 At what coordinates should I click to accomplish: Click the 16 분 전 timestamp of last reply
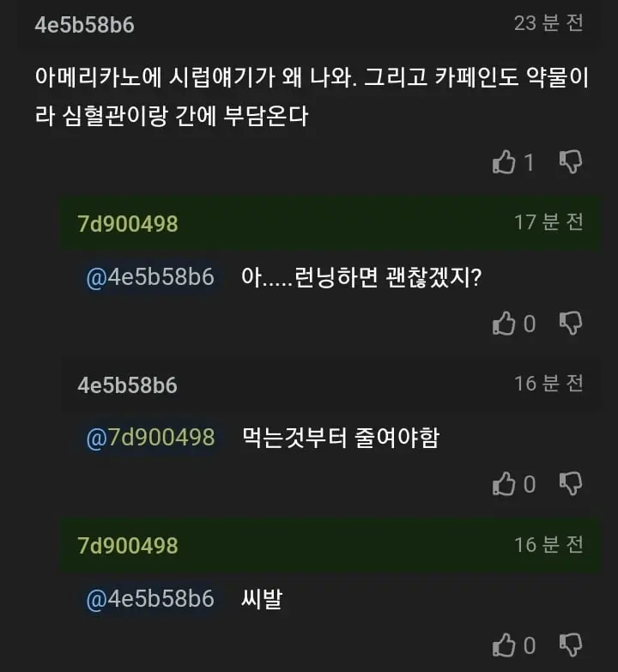[x=548, y=544]
